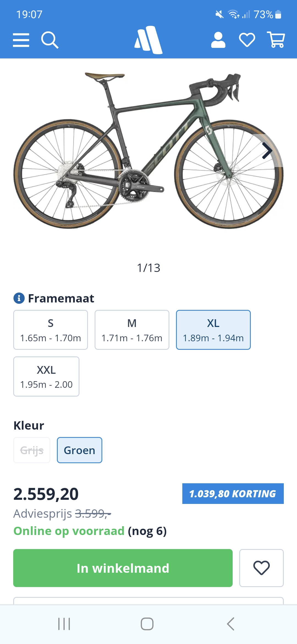
Task: Click In winkelmand button
Action: (x=123, y=568)
